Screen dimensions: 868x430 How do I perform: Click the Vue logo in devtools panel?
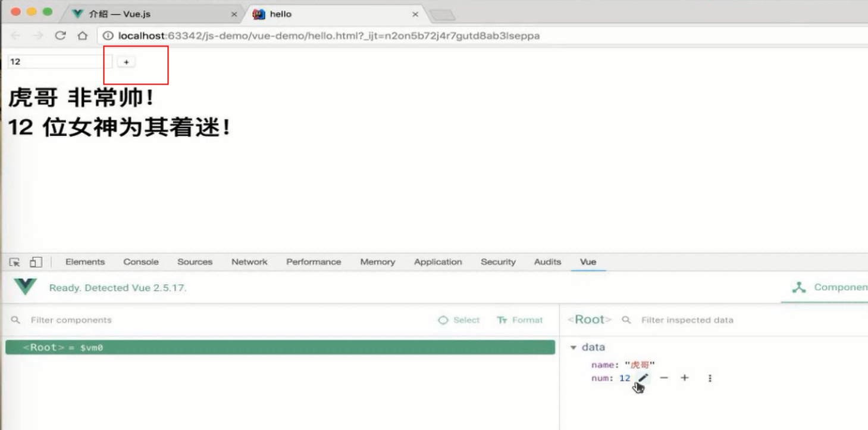(x=26, y=287)
